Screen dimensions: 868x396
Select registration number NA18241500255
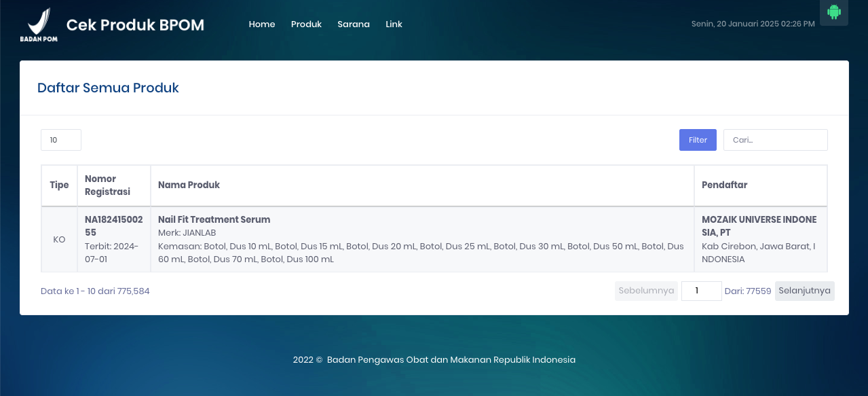113,226
